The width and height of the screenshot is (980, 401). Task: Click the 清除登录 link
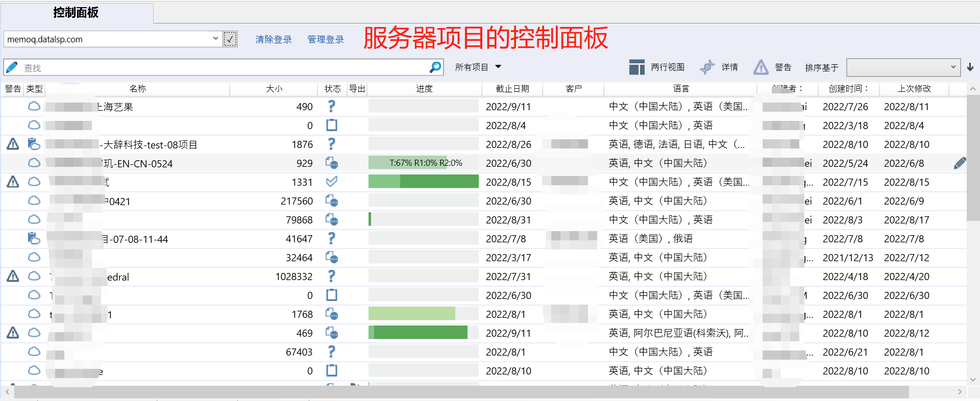click(x=274, y=39)
